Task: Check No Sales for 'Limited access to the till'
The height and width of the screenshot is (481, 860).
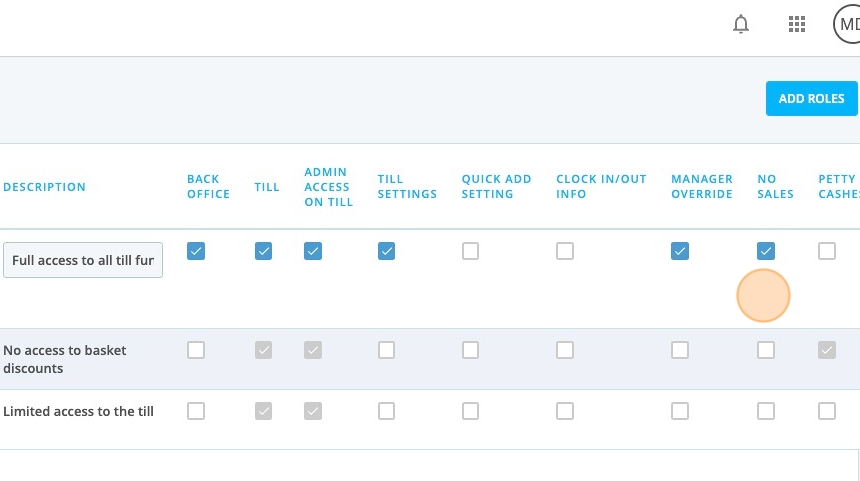Action: click(766, 411)
